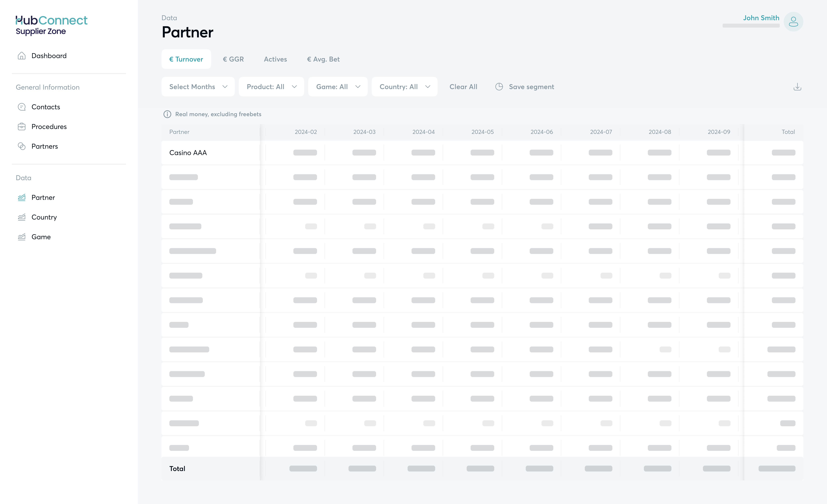Screen dimensions: 827x504
Task: Open the user profile avatar icon
Action: coord(793,22)
